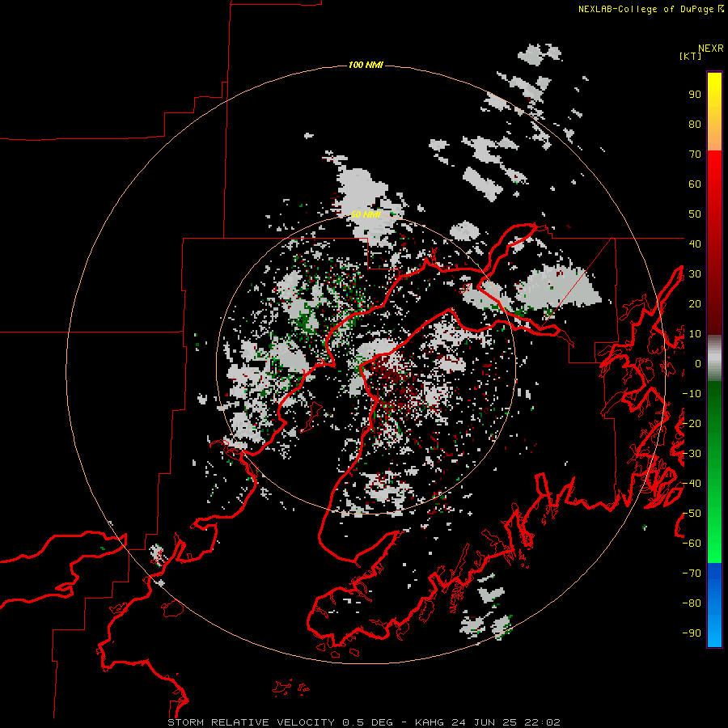Click the KAHG station identifier in the caption
The image size is (728, 728).
tap(430, 722)
